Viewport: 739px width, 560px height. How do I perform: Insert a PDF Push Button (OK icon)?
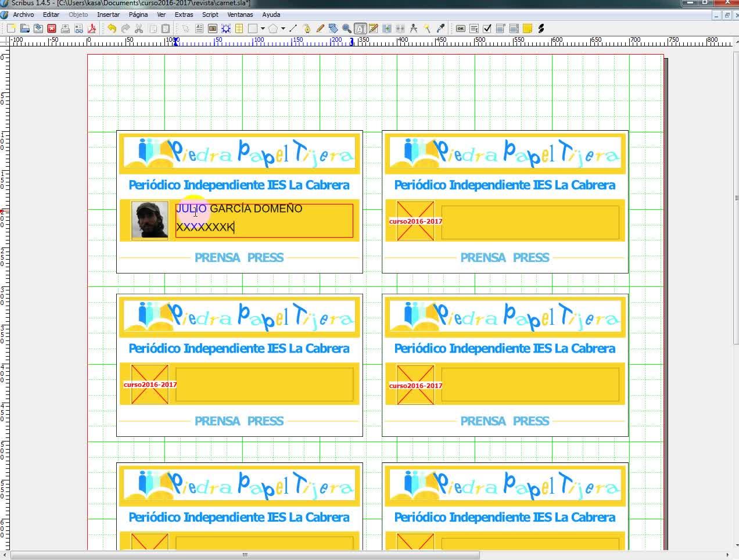click(461, 28)
